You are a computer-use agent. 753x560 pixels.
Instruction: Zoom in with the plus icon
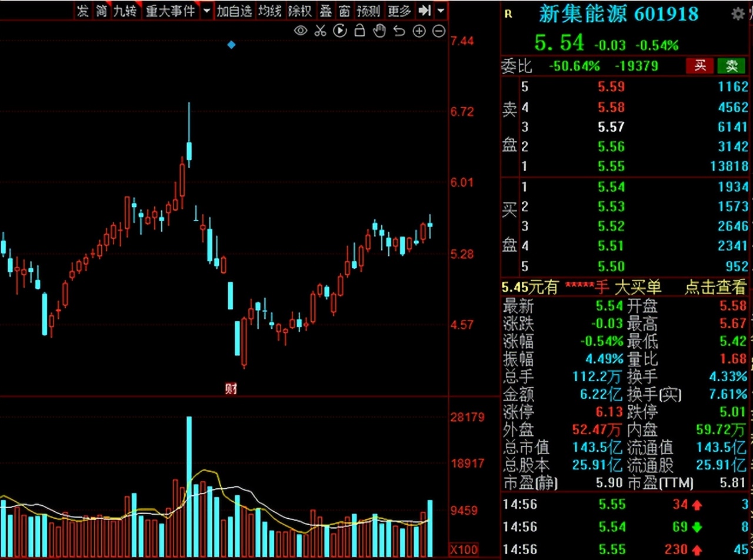419,30
